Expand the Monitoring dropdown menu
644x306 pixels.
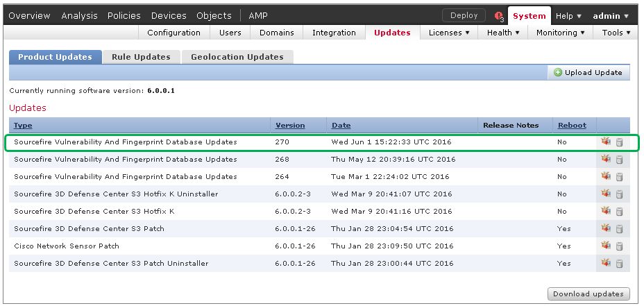click(x=560, y=33)
